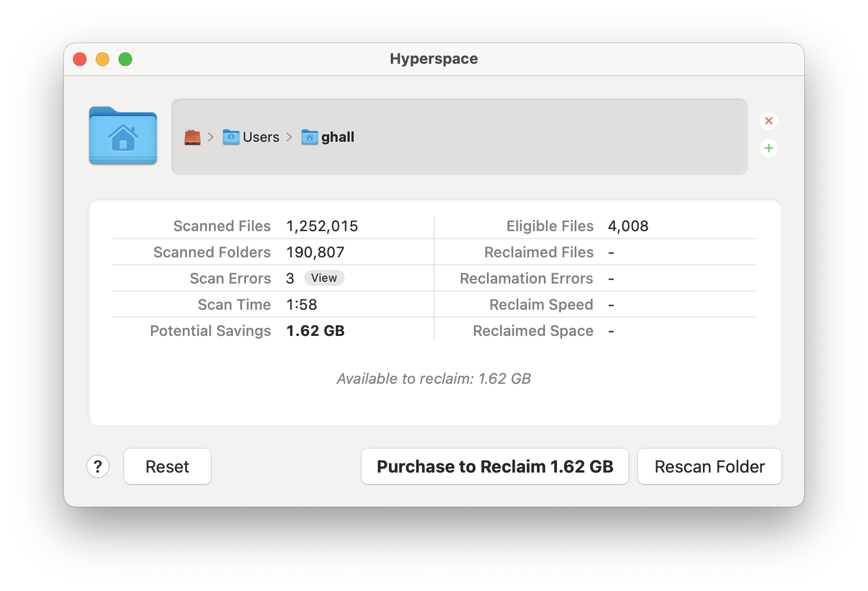Image resolution: width=868 pixels, height=591 pixels.
Task: Click the chevron after Users
Action: (x=289, y=137)
